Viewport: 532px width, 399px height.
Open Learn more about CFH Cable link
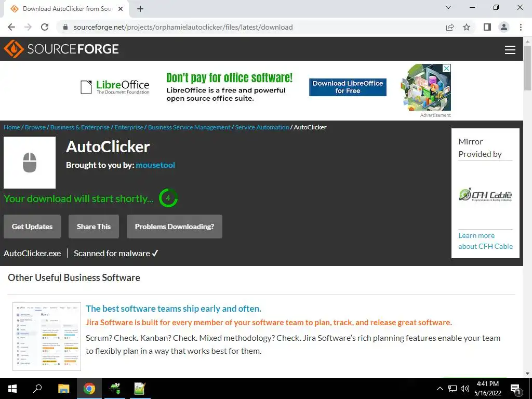point(486,241)
